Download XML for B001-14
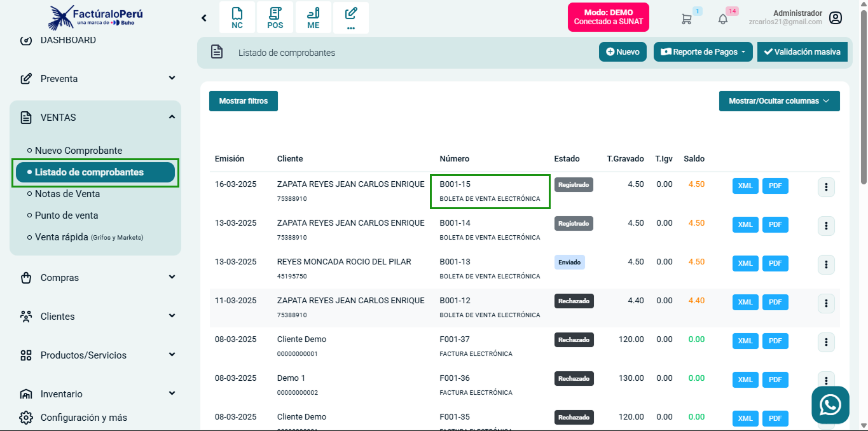This screenshot has width=868, height=431. pyautogui.click(x=745, y=224)
